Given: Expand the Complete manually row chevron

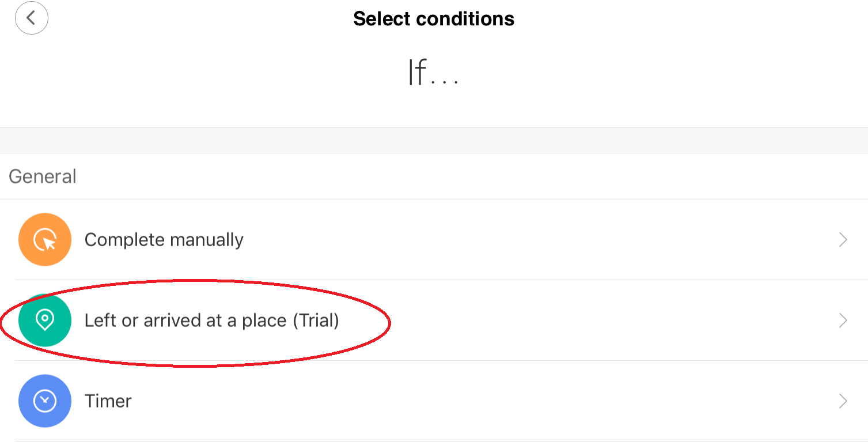Looking at the screenshot, I should pyautogui.click(x=843, y=240).
